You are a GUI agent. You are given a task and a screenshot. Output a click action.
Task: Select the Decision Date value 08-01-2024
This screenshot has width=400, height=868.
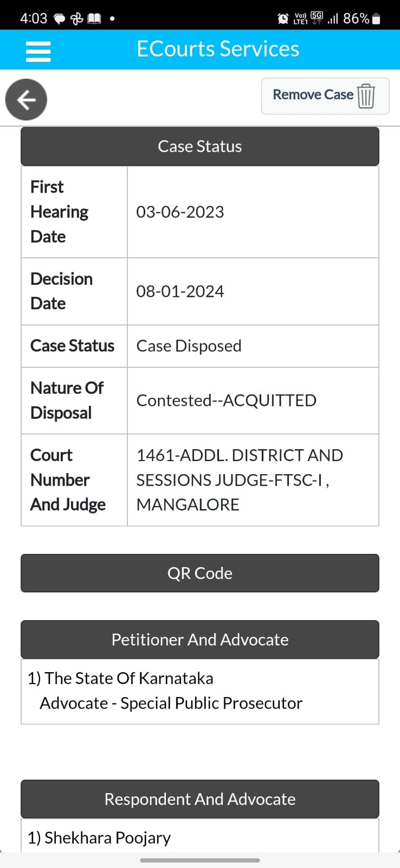point(180,291)
